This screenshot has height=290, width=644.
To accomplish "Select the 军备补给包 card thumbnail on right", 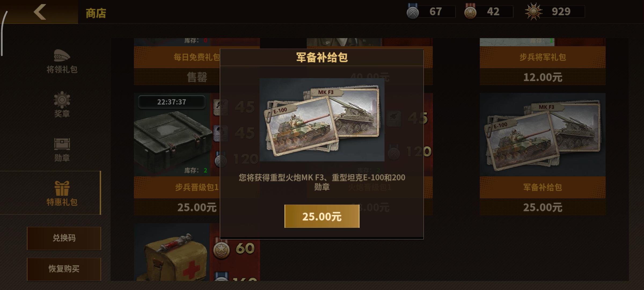I will (x=543, y=135).
